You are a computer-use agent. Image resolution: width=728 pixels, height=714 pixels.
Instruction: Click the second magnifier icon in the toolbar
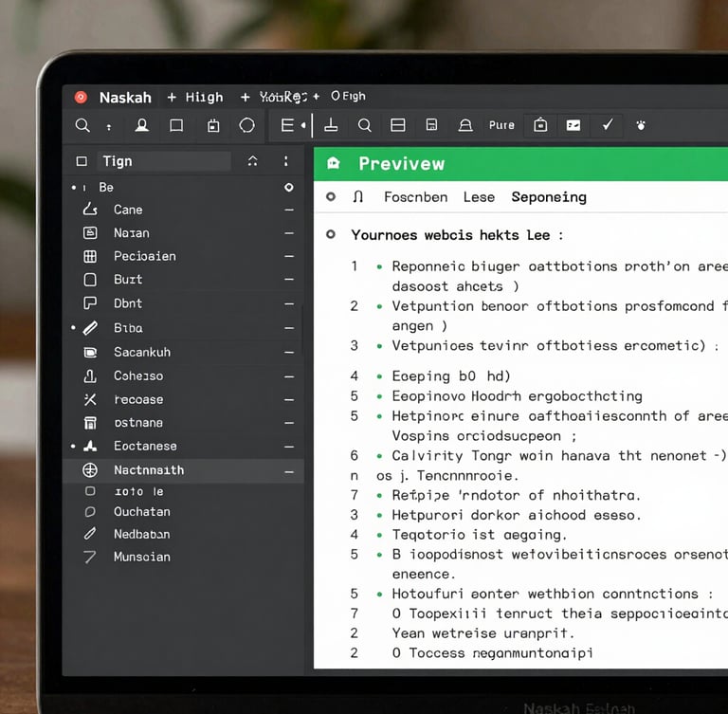pyautogui.click(x=365, y=125)
